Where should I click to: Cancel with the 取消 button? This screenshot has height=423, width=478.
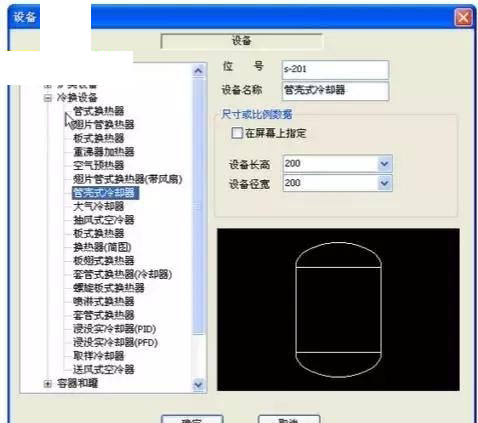[x=289, y=419]
